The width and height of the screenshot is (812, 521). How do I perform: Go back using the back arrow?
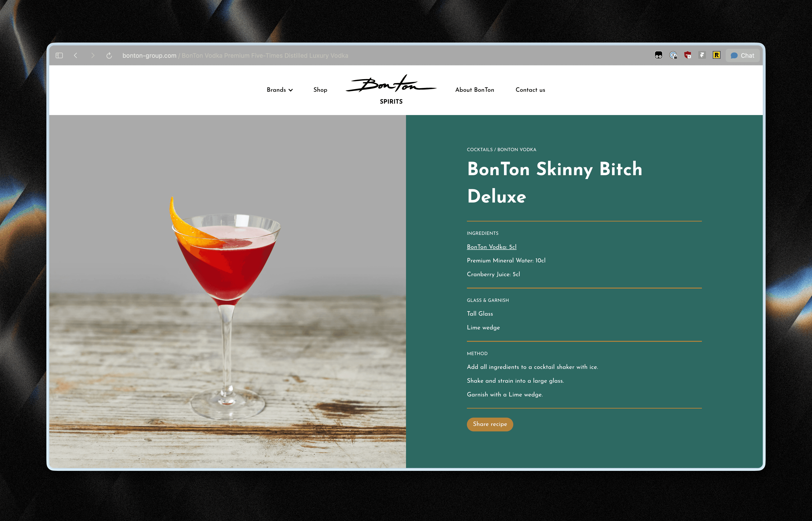click(x=75, y=55)
